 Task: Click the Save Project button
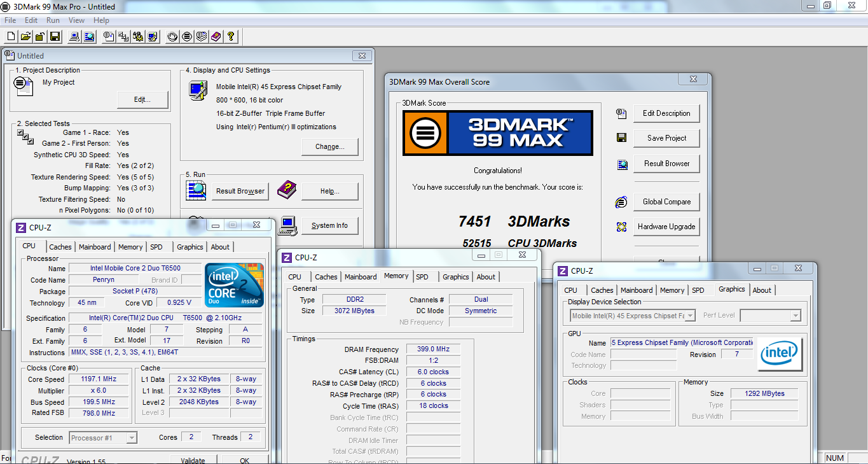[x=666, y=139]
